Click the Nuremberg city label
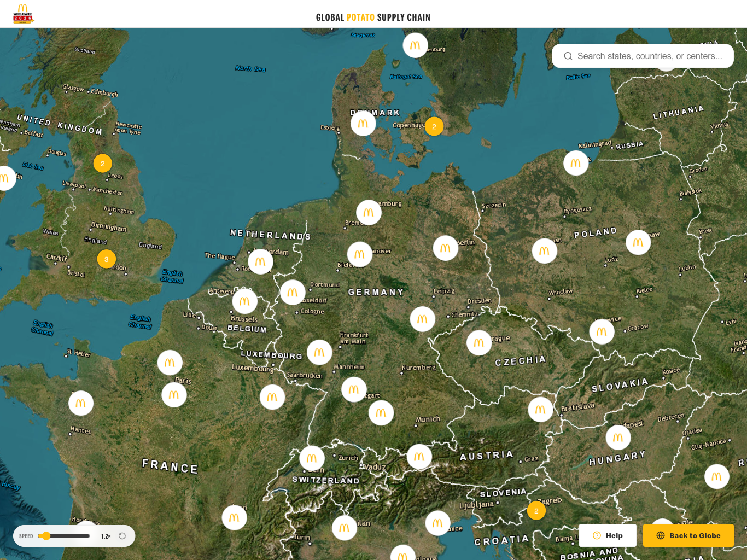 (419, 367)
